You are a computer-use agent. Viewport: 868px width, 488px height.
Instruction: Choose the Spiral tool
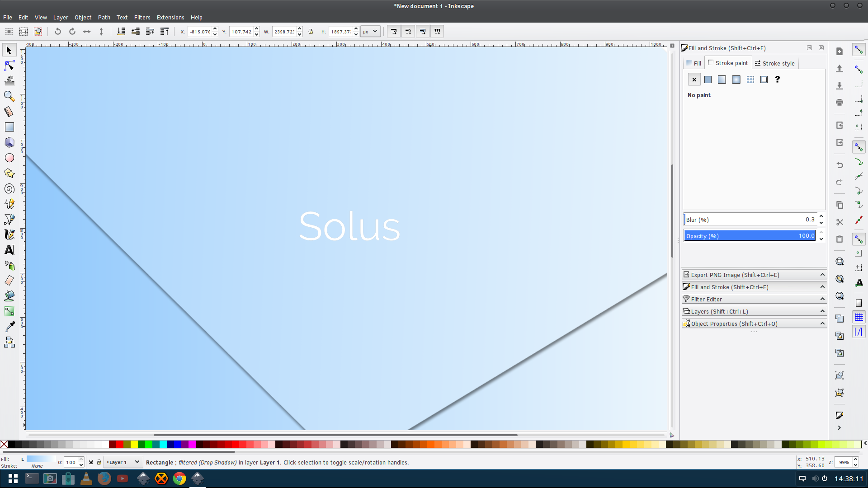pos(9,188)
